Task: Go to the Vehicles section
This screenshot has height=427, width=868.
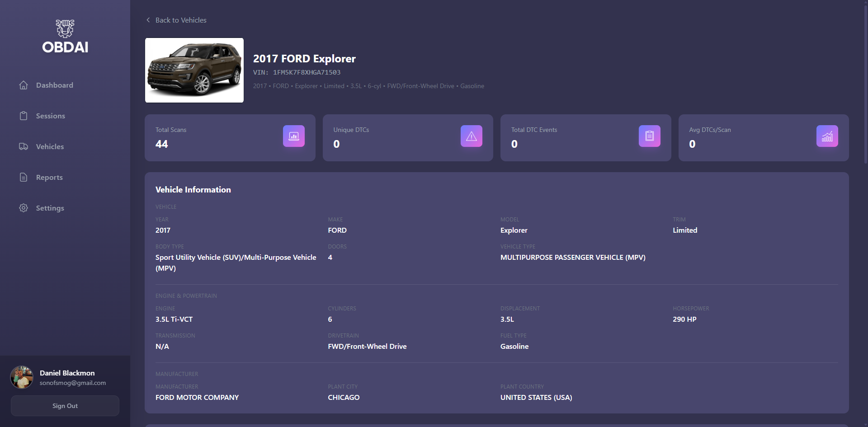Action: tap(65, 146)
